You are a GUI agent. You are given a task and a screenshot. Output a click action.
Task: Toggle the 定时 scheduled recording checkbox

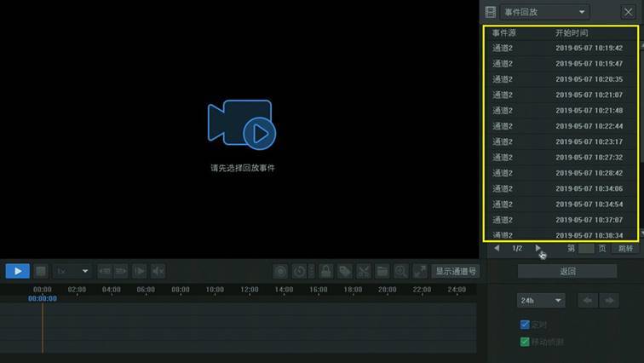click(525, 325)
